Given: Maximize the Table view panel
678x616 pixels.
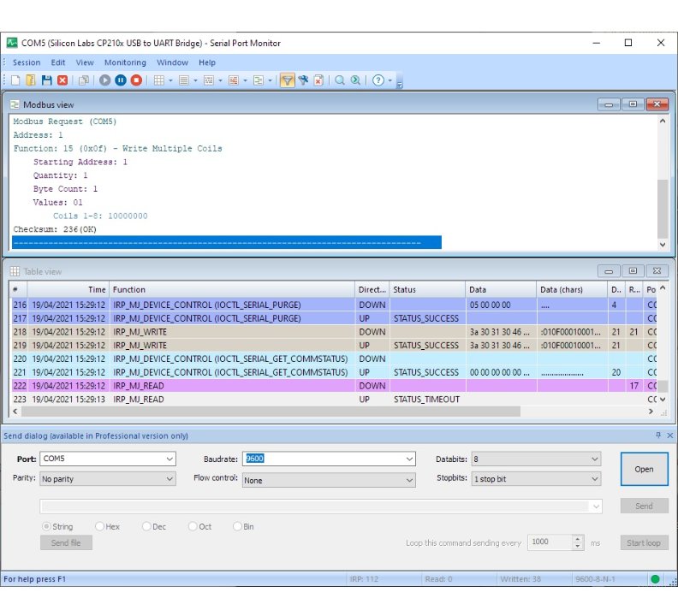Looking at the screenshot, I should coord(633,270).
